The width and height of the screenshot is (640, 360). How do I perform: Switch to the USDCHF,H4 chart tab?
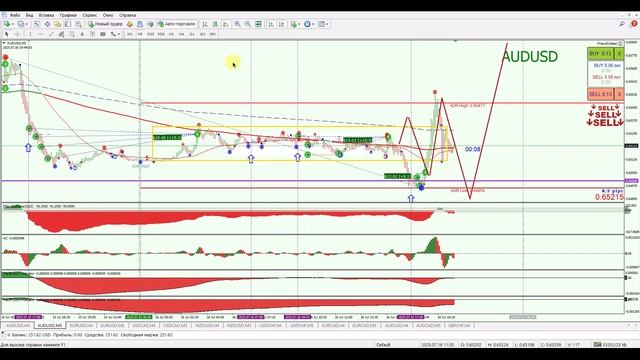[270, 325]
